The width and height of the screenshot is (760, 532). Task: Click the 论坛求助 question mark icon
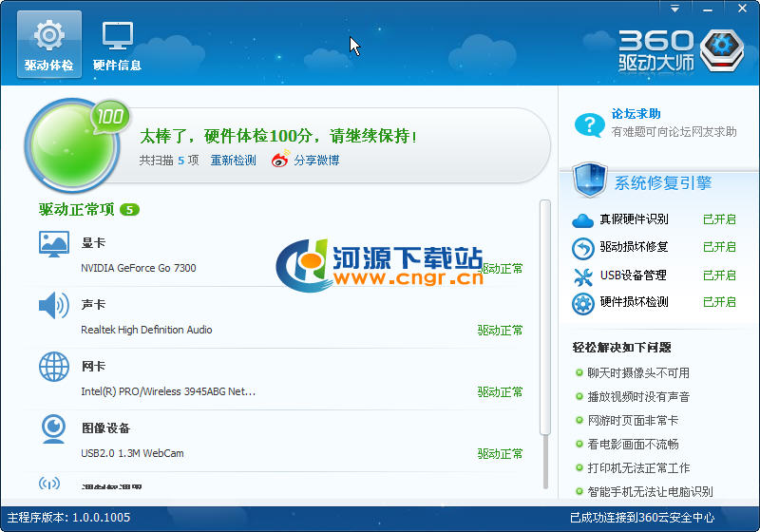(x=590, y=123)
